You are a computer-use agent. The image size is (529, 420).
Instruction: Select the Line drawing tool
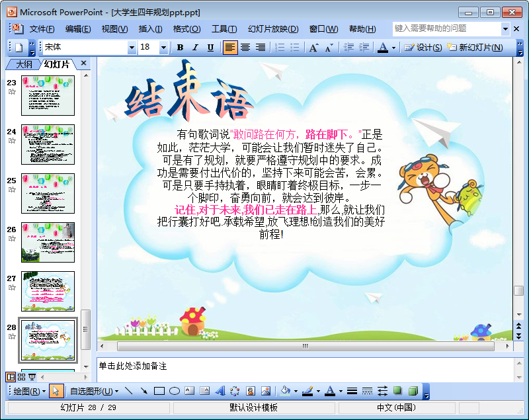[x=128, y=391]
